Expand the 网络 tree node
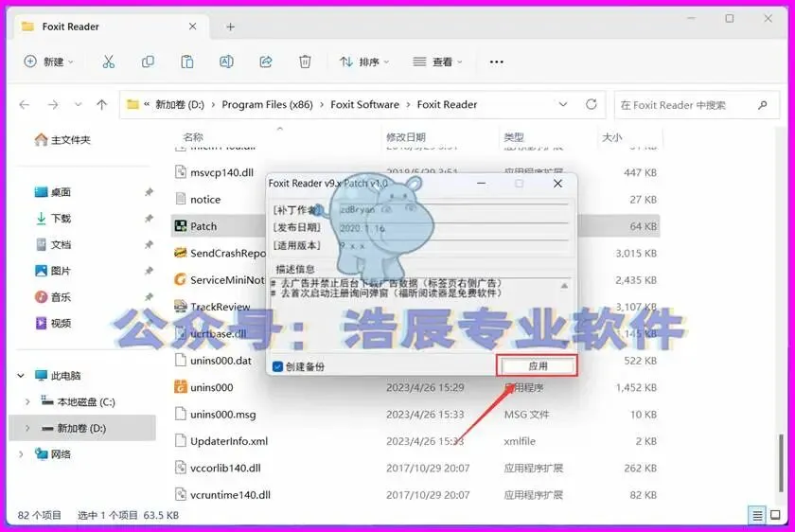This screenshot has width=795, height=532. (21, 454)
